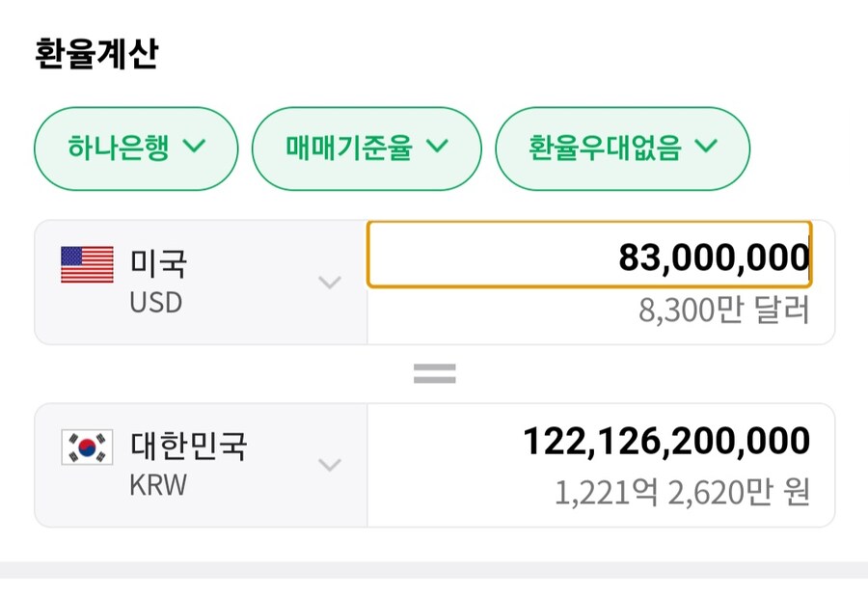Click the chevron inside 하나은행 pill
Viewport: 868px width, 596px height.
pos(194,148)
